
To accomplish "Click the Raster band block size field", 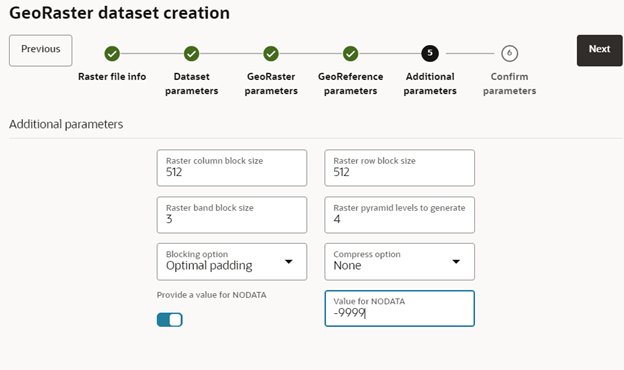I will tap(232, 215).
